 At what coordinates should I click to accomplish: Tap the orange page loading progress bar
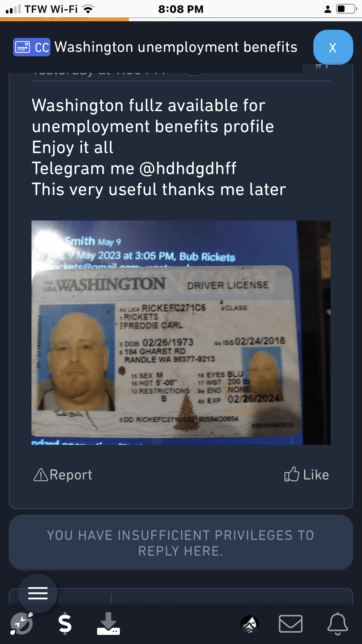[x=64, y=20]
